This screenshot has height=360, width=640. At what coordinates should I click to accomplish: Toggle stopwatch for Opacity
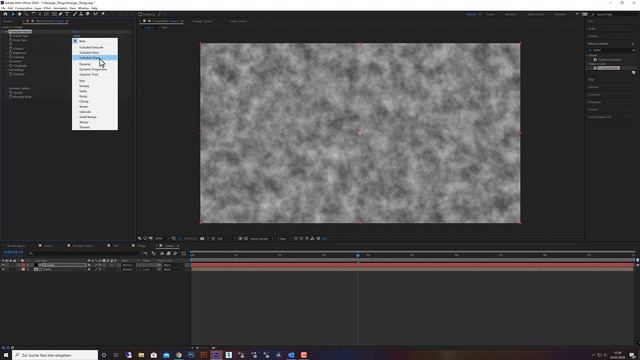tap(11, 93)
